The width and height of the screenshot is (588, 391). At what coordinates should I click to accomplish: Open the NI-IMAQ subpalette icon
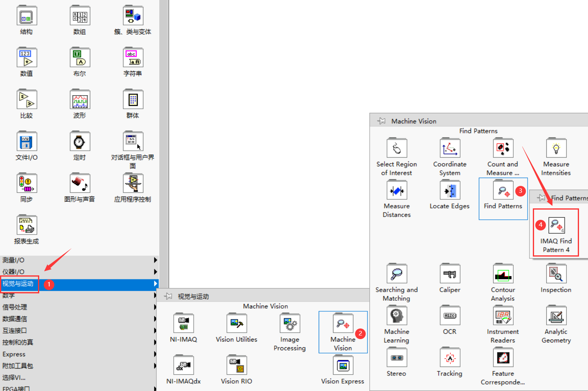(183, 324)
